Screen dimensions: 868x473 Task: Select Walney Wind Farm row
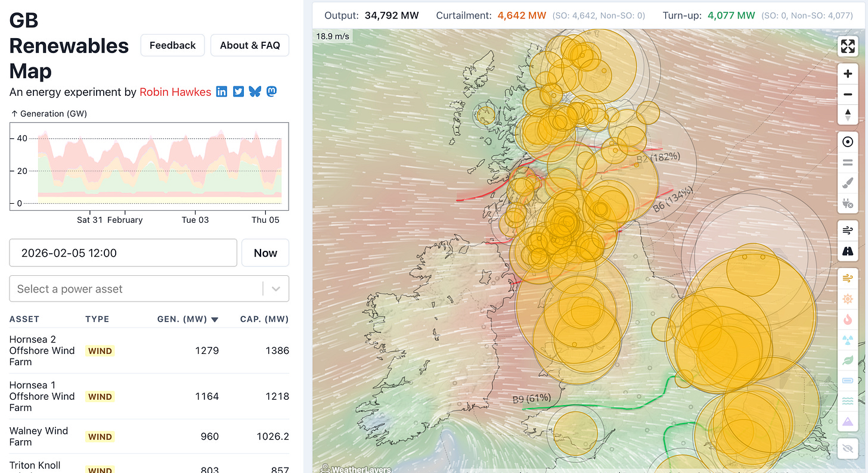[x=149, y=437]
